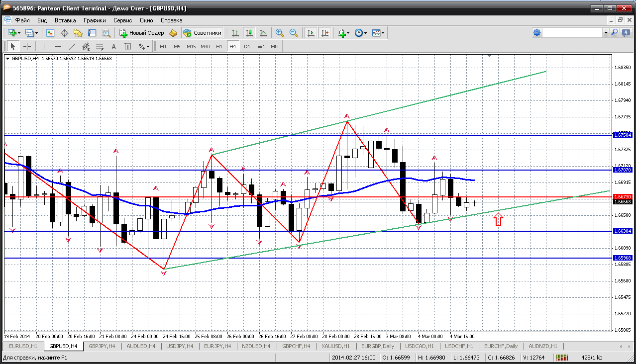Open the Вставка menu
This screenshot has width=636, height=364.
point(65,20)
